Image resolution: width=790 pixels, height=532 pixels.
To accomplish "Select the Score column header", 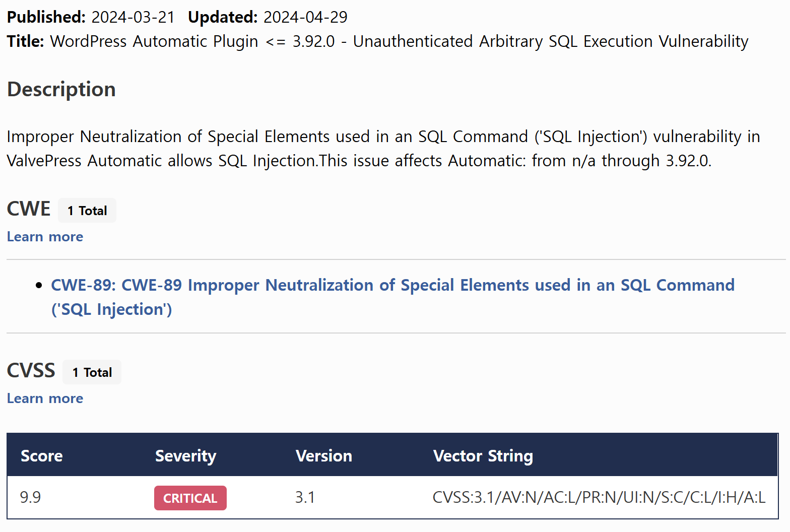I will click(x=42, y=456).
